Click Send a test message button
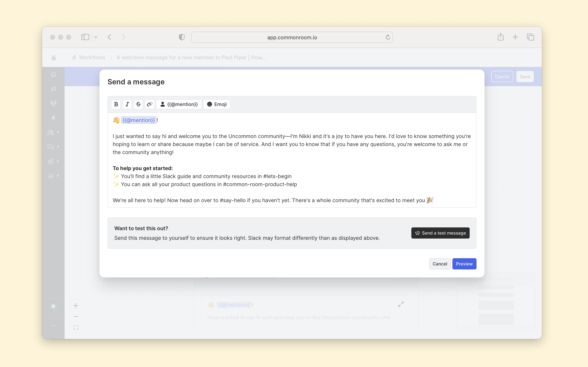Screen dimensions: 588x367 440,233
